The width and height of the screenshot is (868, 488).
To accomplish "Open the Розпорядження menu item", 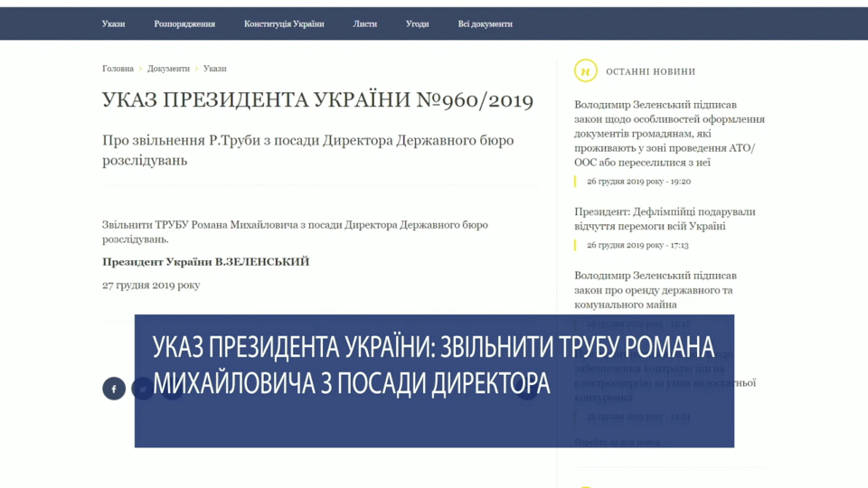I will tap(184, 23).
